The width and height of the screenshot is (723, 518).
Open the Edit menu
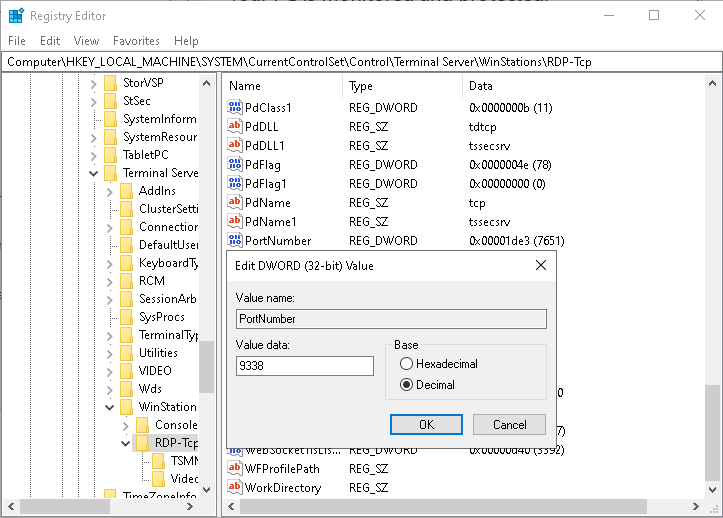(x=50, y=41)
